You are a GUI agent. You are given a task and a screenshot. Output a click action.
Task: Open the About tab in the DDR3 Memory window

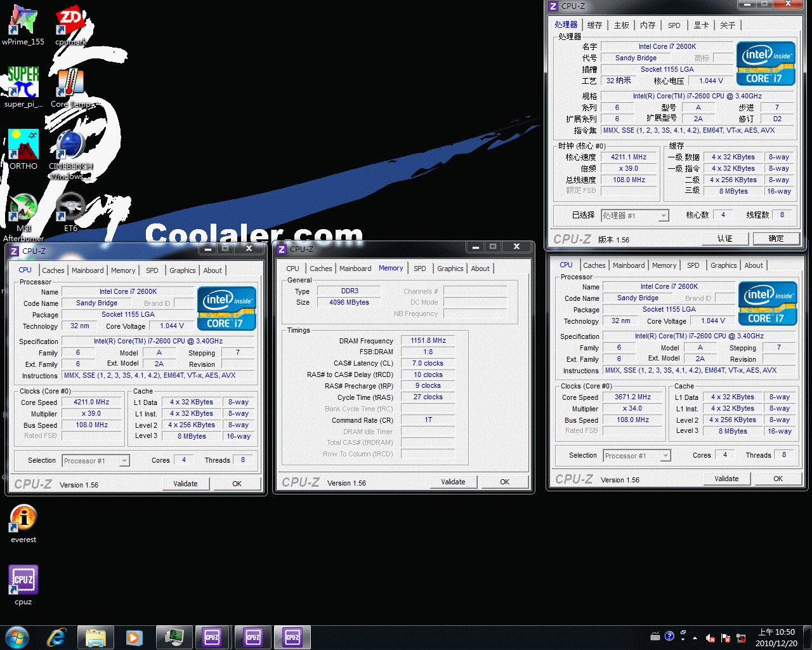tap(480, 269)
